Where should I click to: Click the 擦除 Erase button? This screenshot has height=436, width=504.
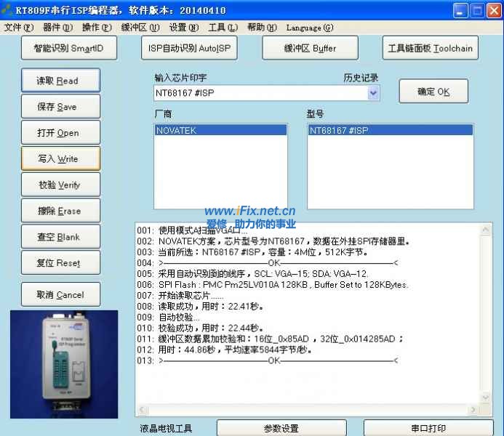[x=61, y=211]
